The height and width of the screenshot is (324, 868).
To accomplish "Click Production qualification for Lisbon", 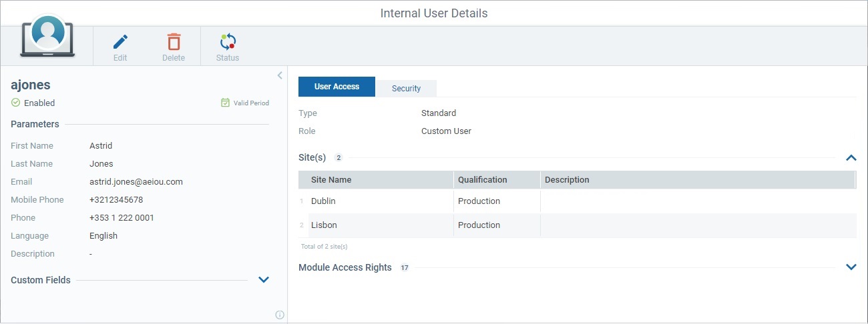I will click(479, 225).
